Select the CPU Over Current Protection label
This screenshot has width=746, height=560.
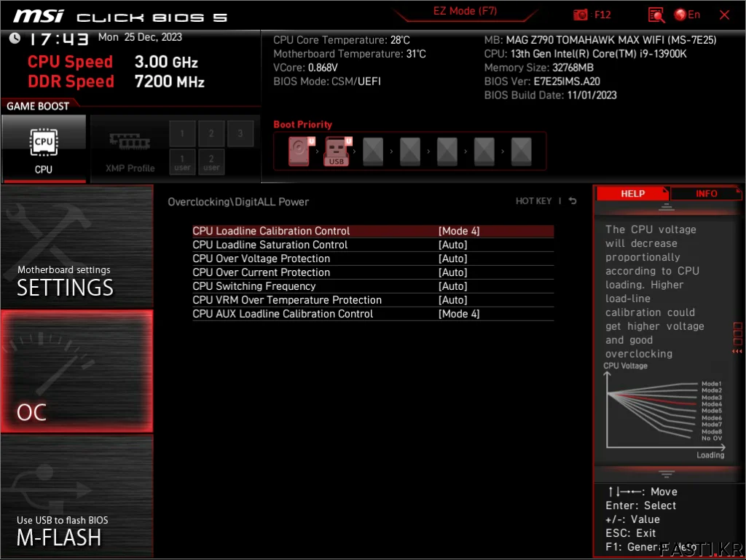pyautogui.click(x=262, y=272)
